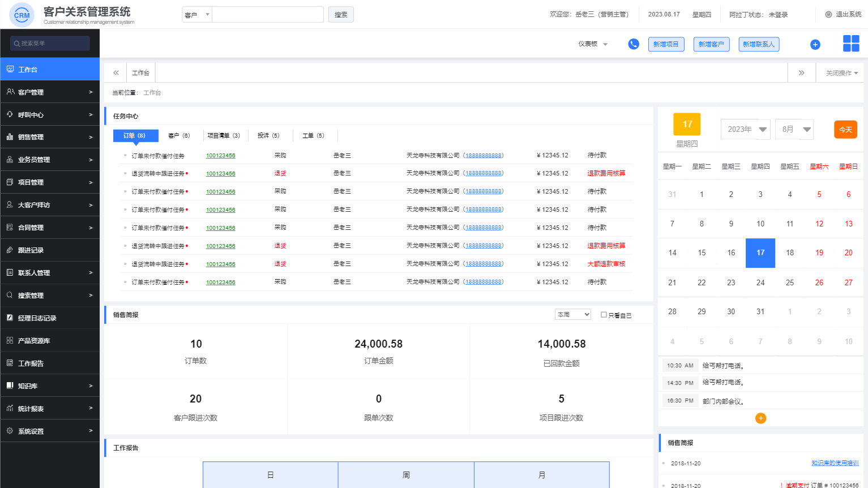The image size is (868, 488).
Task: Click the 联系人管理 icon
Action: pos(10,273)
